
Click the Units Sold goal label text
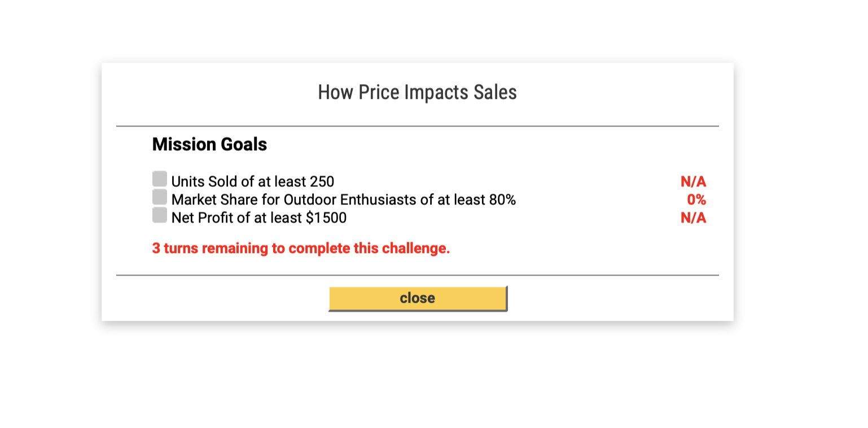click(x=252, y=181)
